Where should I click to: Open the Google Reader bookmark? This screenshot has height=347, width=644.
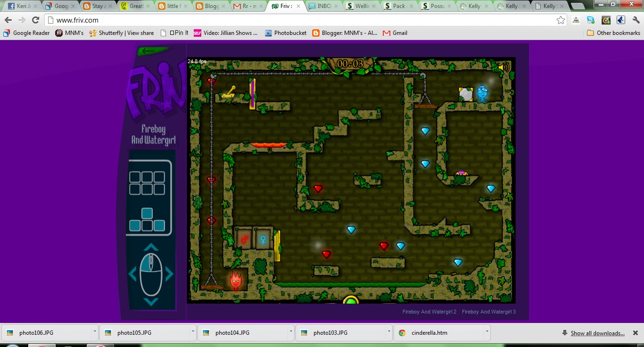[x=26, y=33]
